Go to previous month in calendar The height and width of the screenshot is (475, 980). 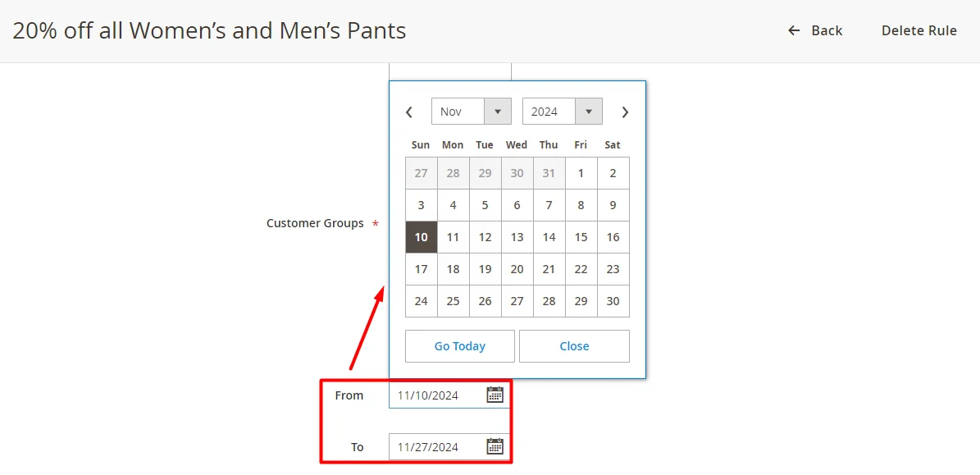click(409, 112)
